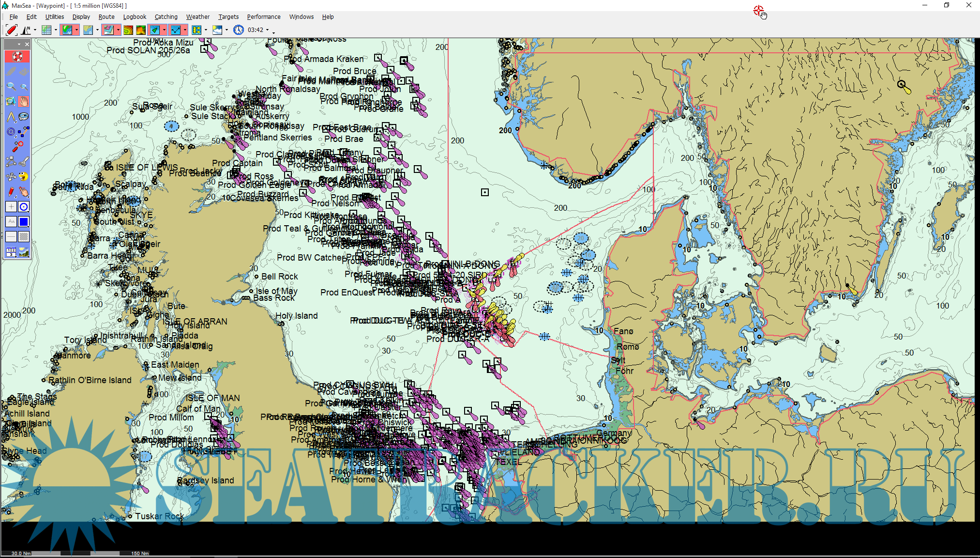
Task: Click the zoom in magnifier tool
Action: tap(11, 86)
